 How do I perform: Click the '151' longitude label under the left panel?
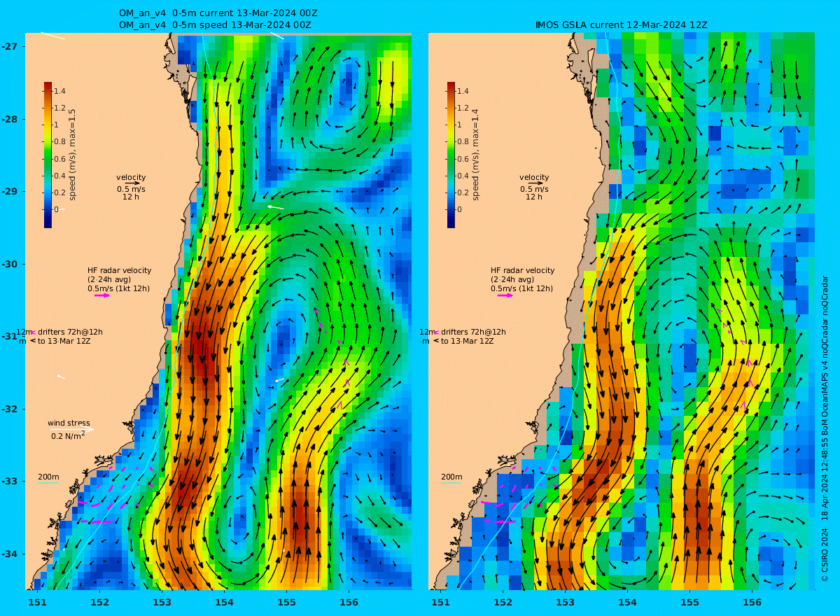pyautogui.click(x=38, y=602)
